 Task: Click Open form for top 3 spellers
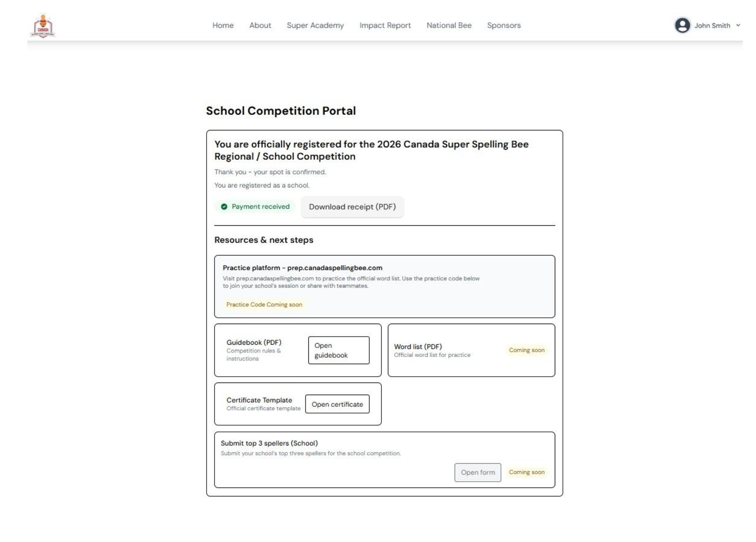pos(478,472)
